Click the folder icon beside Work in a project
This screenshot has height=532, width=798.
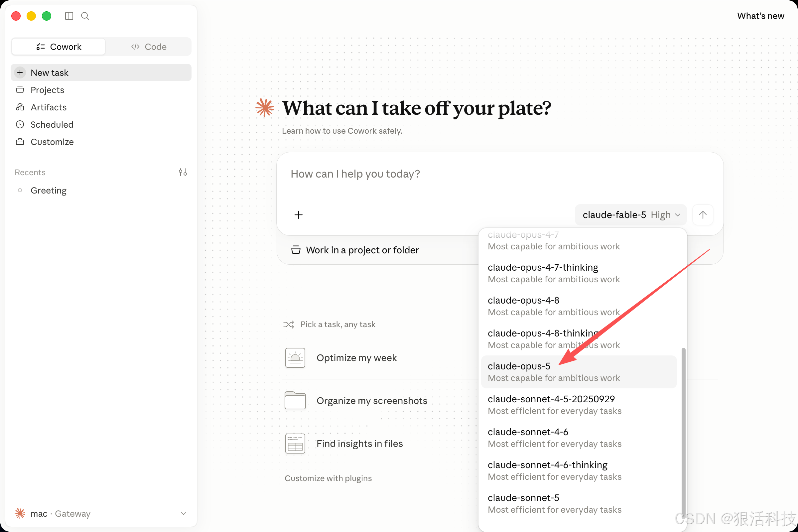(296, 250)
